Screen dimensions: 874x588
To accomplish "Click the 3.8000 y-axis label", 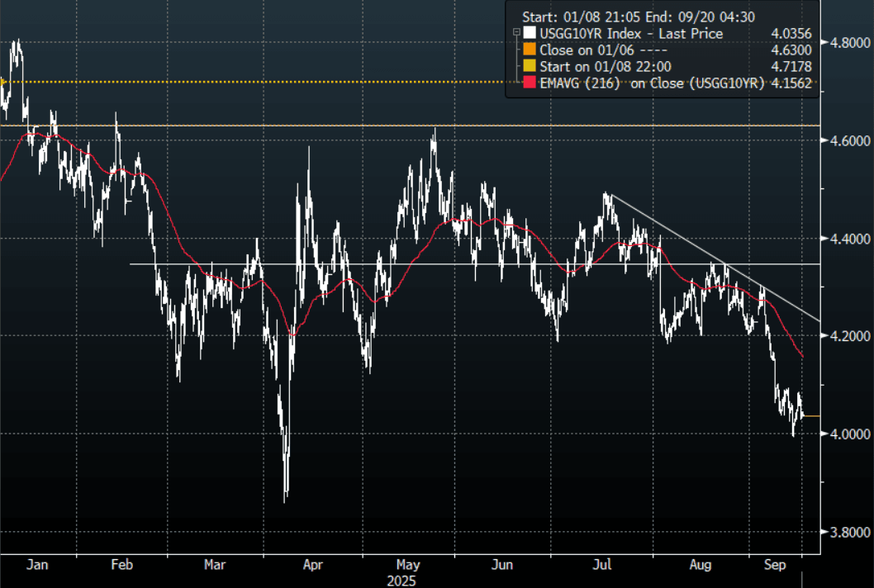I will pos(850,532).
